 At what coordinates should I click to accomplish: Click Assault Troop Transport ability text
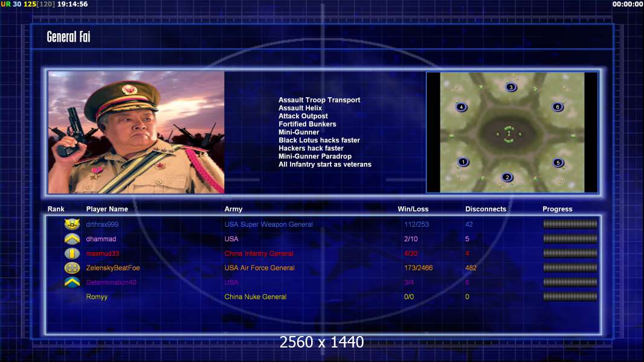319,100
